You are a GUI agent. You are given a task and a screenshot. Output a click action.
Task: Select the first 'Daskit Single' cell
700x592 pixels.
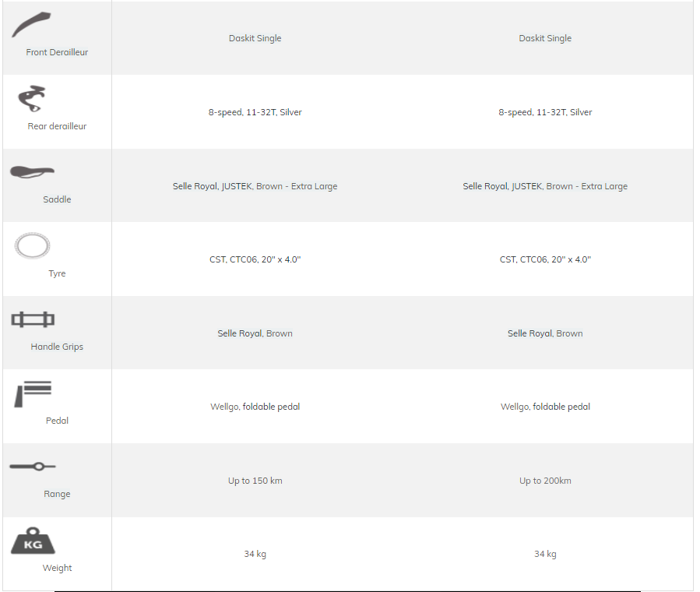(255, 38)
